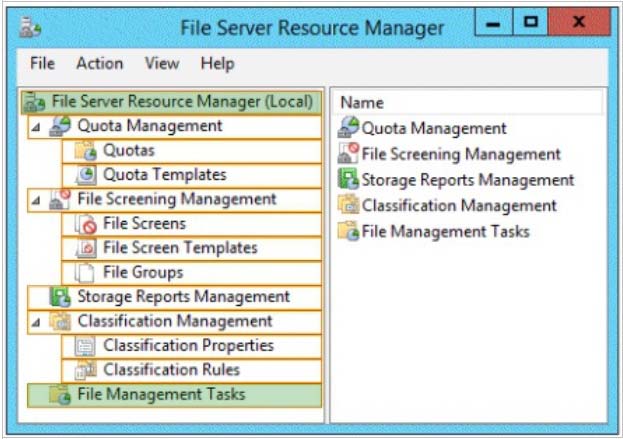
Task: Click the File Server Resource Manager (Local) root icon
Action: pyautogui.click(x=35, y=102)
